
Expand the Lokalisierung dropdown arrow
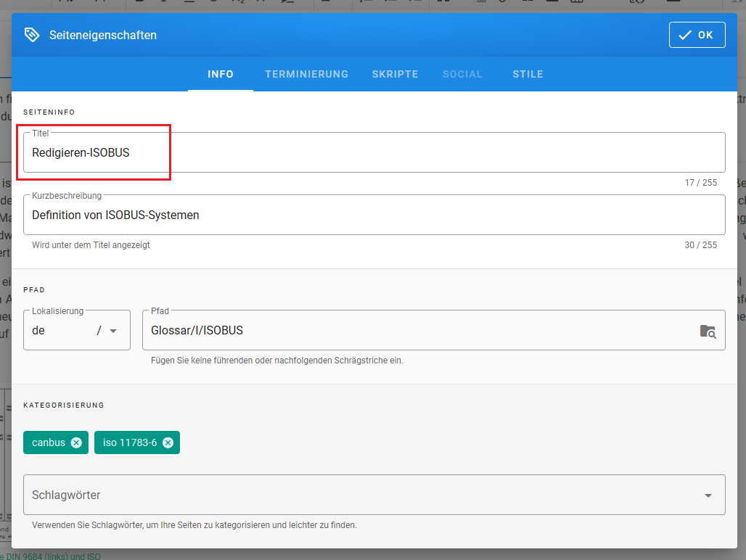(x=113, y=331)
